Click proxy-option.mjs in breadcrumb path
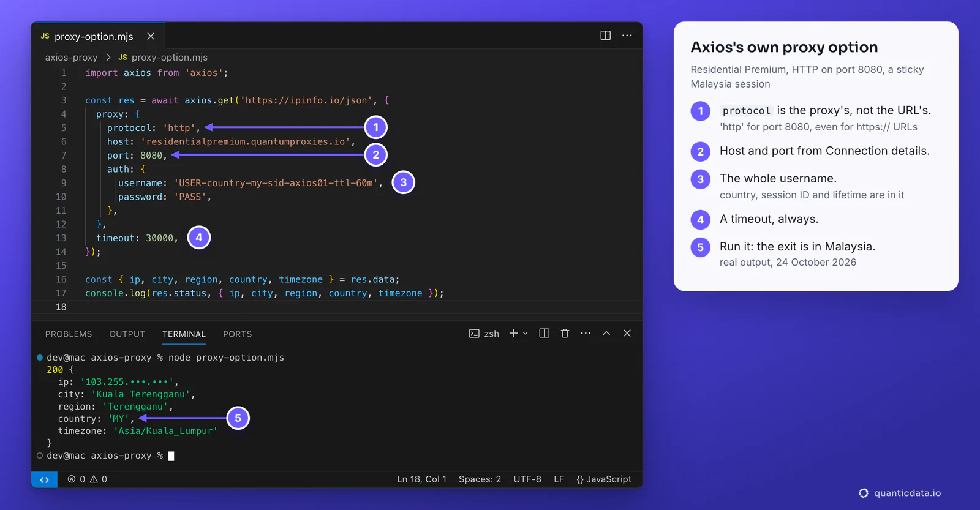The image size is (980, 510). pos(170,58)
